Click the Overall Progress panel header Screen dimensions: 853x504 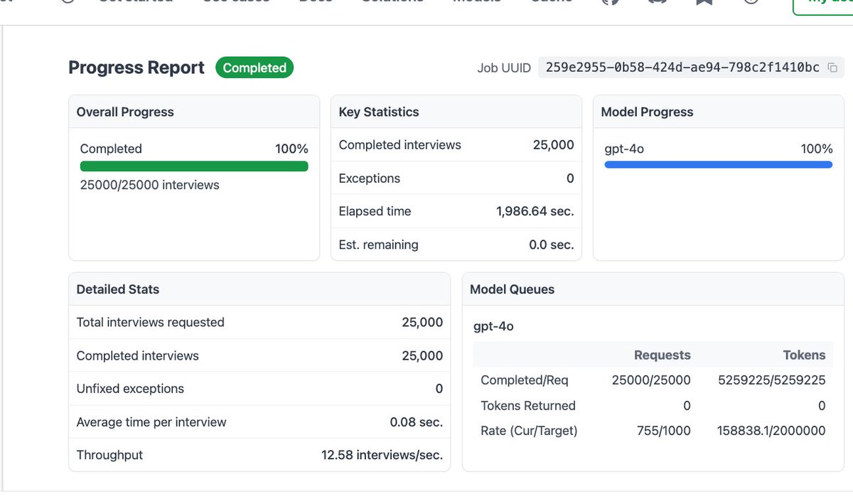tap(194, 112)
